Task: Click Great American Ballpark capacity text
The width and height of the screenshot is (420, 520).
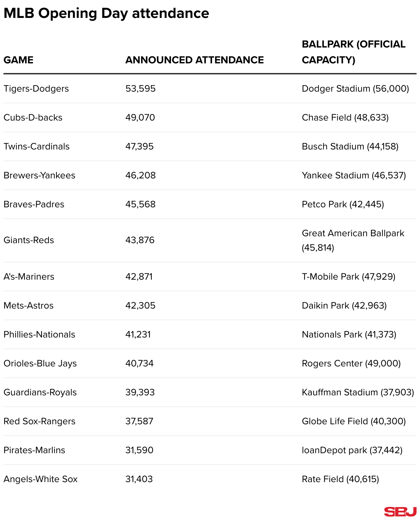Action: 353,240
